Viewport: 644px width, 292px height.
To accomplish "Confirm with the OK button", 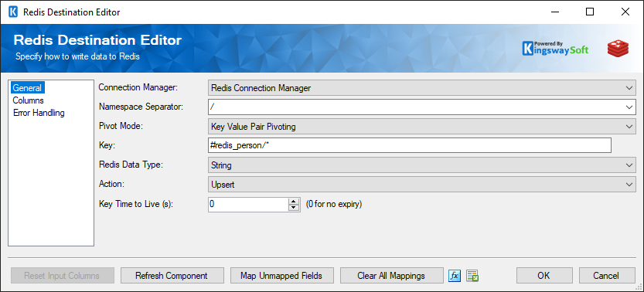I will 544,276.
